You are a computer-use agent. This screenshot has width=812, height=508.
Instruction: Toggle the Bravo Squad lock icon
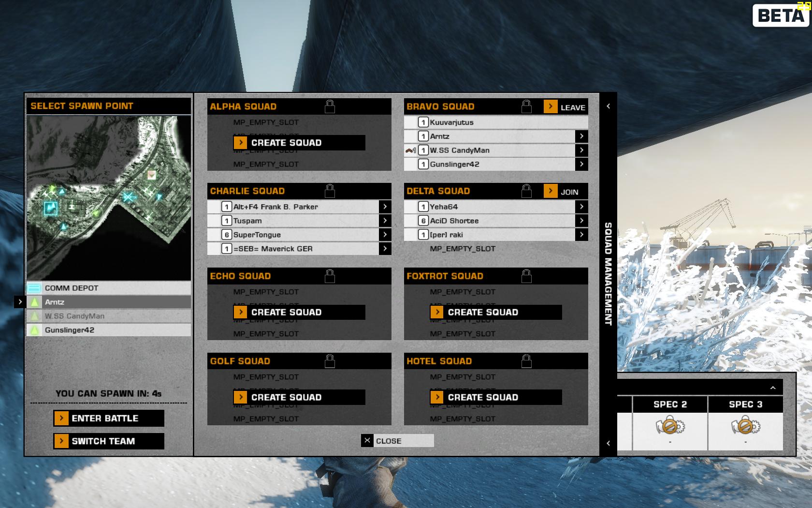click(x=526, y=106)
